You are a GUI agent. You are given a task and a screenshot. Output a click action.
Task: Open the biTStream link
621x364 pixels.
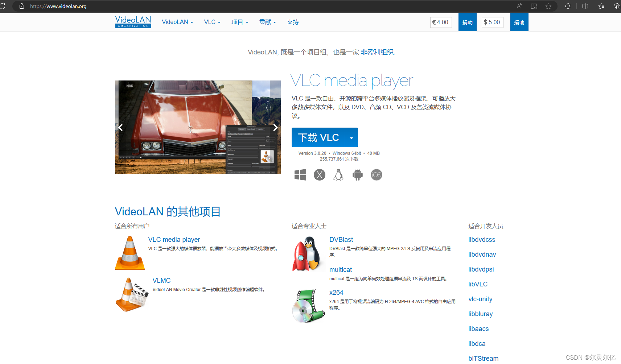(x=483, y=359)
